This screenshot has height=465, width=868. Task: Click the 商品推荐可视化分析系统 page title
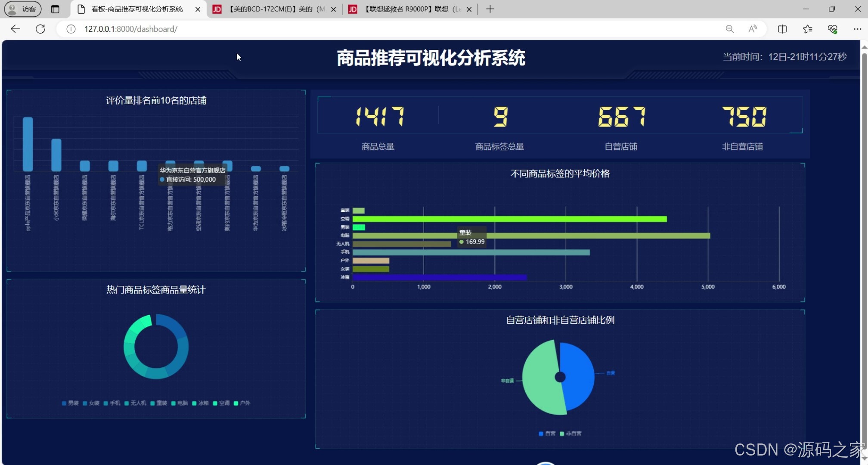(x=431, y=58)
